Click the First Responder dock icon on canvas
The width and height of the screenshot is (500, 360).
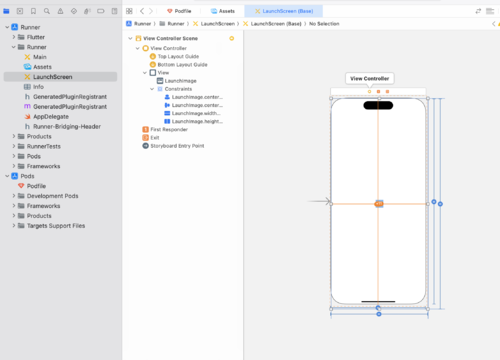(x=378, y=91)
